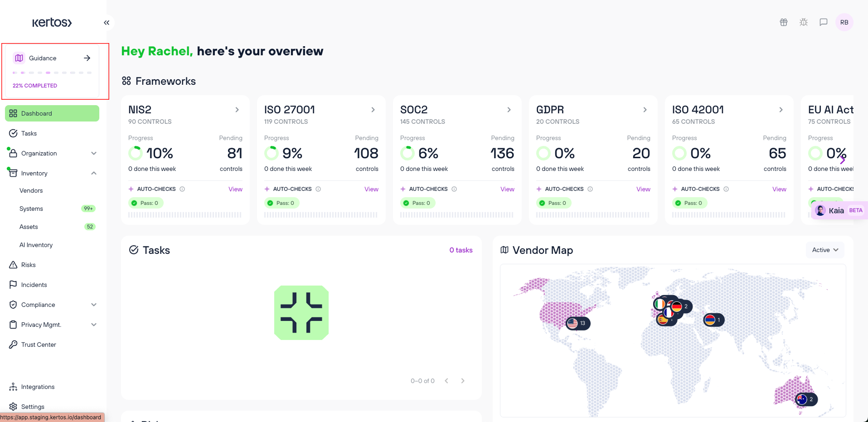Click the Kaia assistant avatar
Screen dimensions: 868x422
coord(820,210)
